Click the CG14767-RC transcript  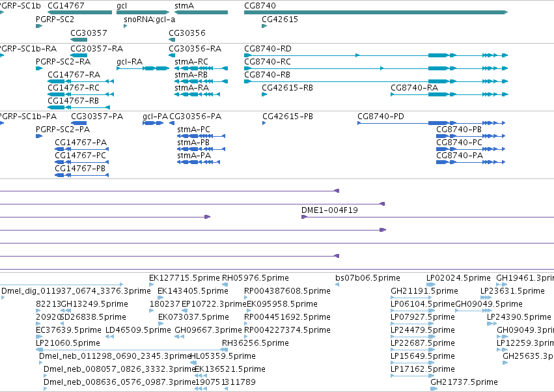coord(81,94)
